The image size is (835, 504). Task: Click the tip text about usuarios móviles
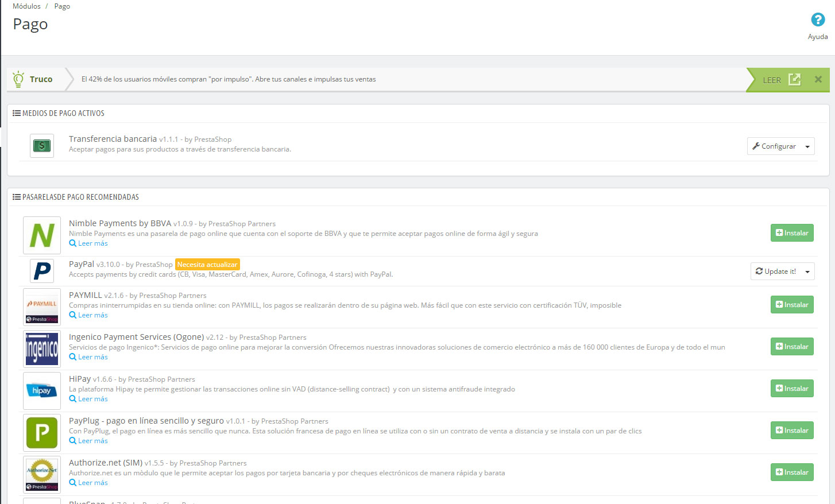(x=229, y=79)
